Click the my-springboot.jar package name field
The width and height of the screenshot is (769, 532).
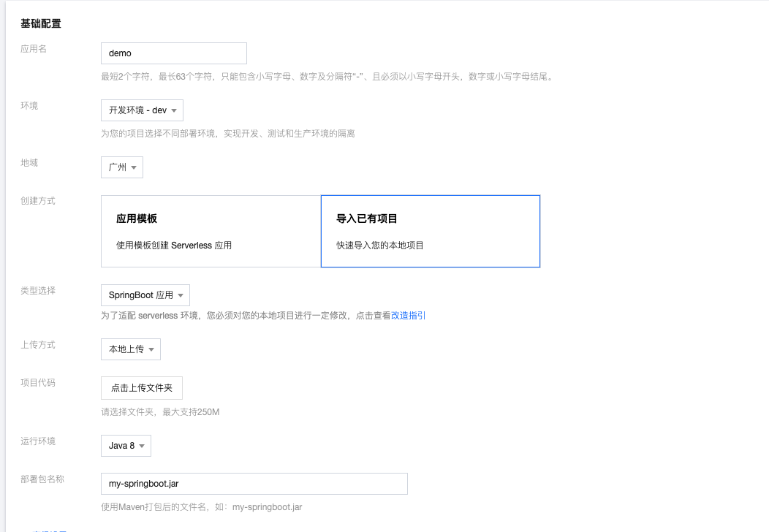(254, 484)
